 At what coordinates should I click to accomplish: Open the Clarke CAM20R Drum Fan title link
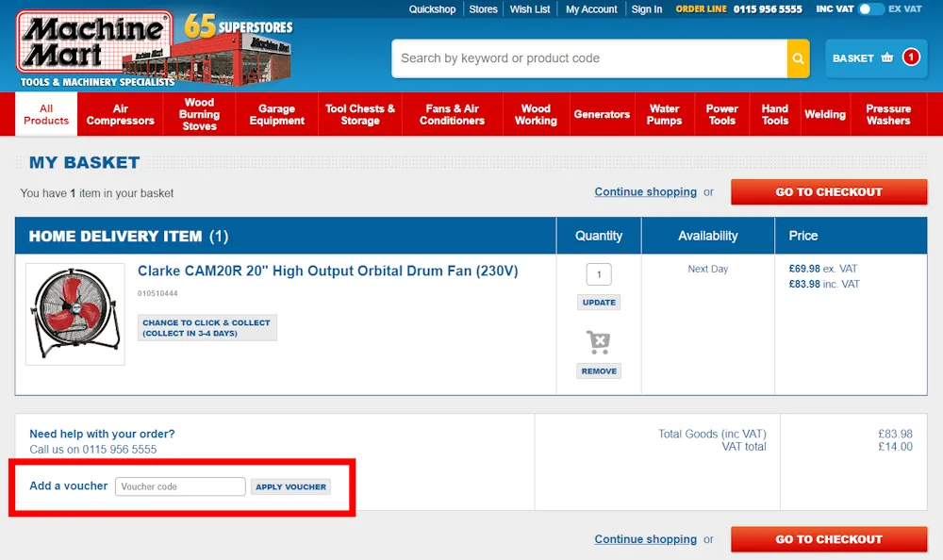coord(328,271)
